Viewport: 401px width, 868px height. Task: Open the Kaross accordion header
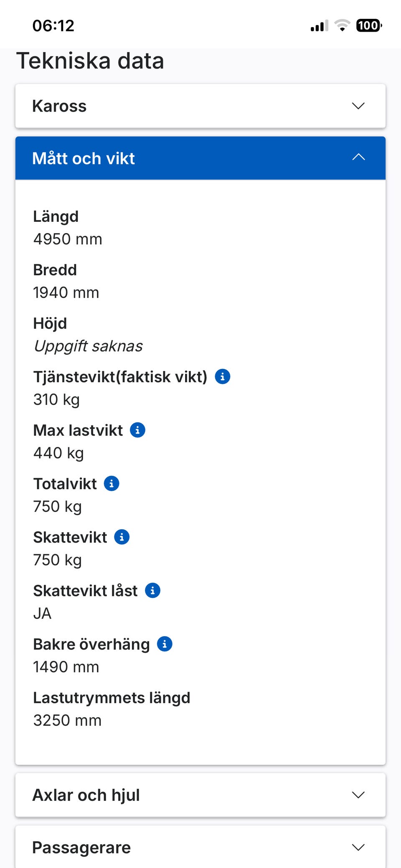point(59,106)
